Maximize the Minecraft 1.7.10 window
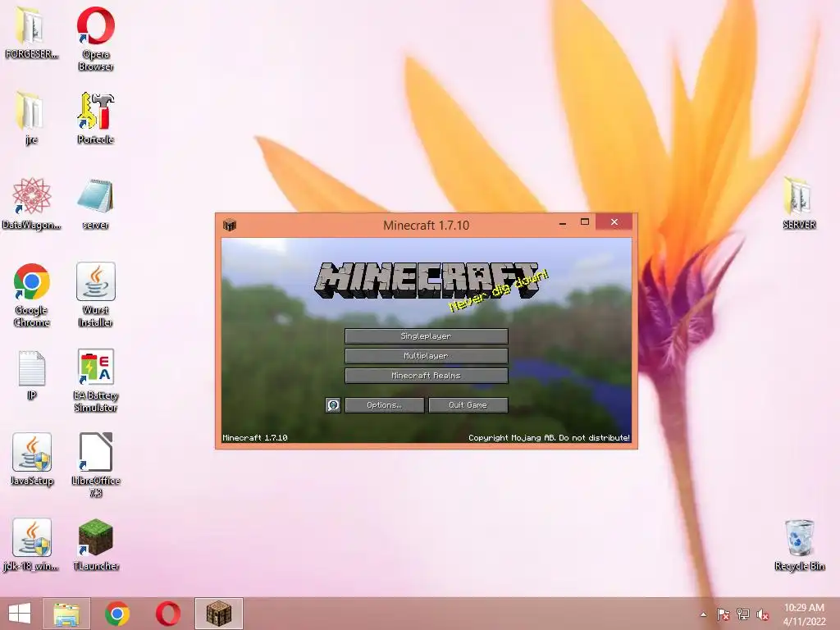Image resolution: width=840 pixels, height=630 pixels. point(585,221)
